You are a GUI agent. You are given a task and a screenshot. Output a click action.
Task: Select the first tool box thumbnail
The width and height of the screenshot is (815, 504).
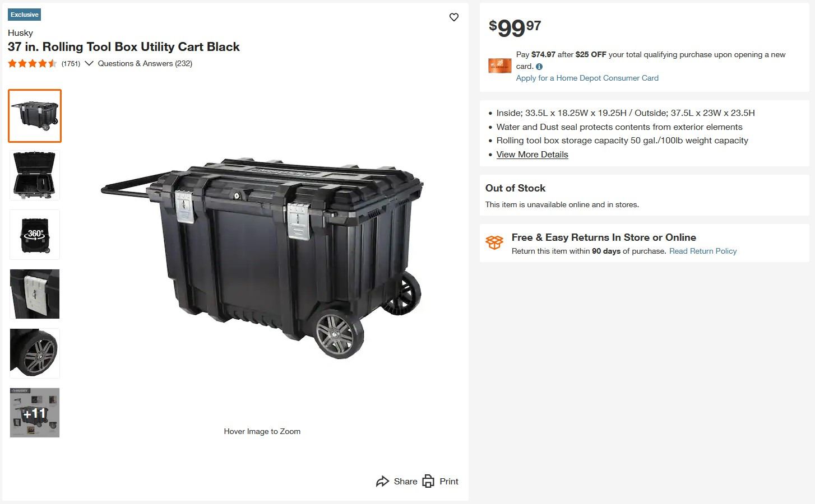[x=35, y=116]
